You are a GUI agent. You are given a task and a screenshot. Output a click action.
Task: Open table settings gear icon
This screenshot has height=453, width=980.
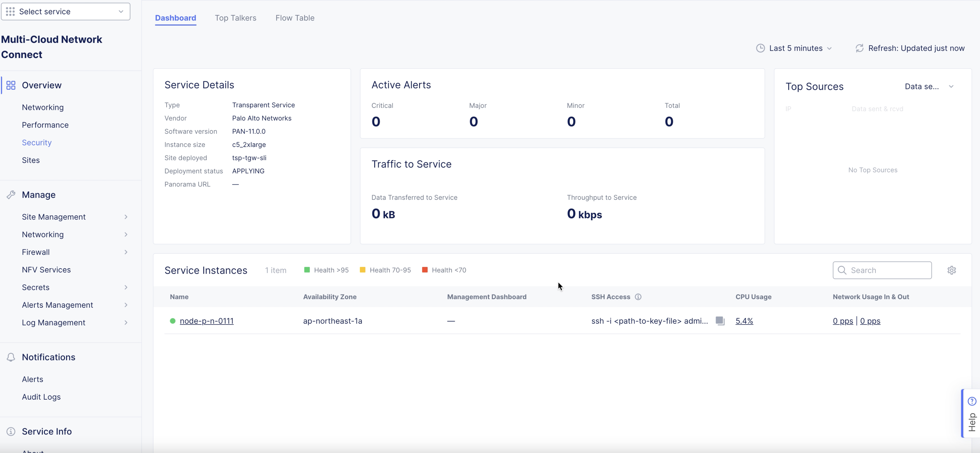coord(951,270)
